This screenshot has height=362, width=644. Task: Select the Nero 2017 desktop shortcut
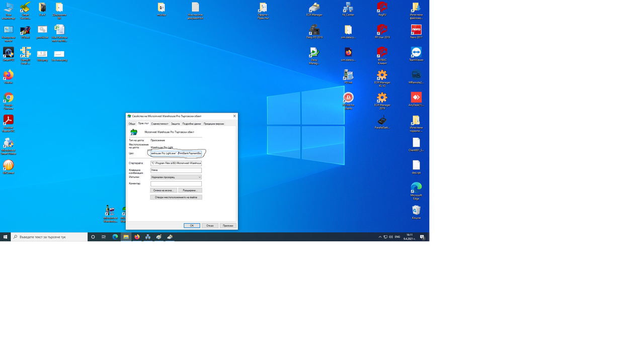click(x=416, y=32)
